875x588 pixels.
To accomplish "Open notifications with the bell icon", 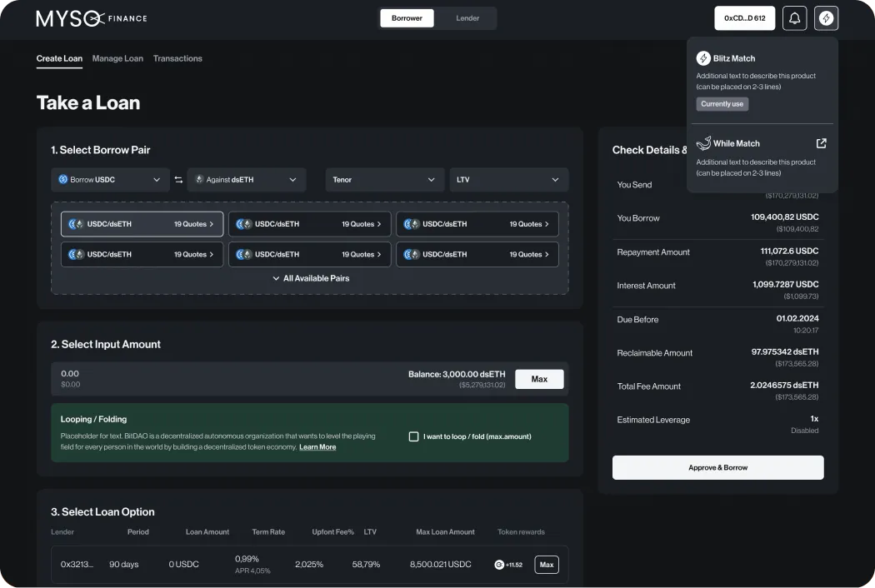I will coord(794,17).
